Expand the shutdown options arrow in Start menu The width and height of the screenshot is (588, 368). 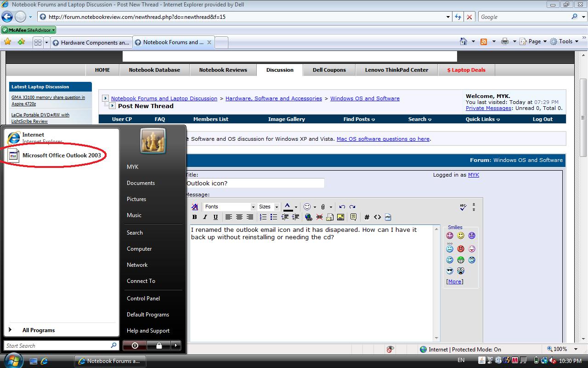pyautogui.click(x=175, y=345)
